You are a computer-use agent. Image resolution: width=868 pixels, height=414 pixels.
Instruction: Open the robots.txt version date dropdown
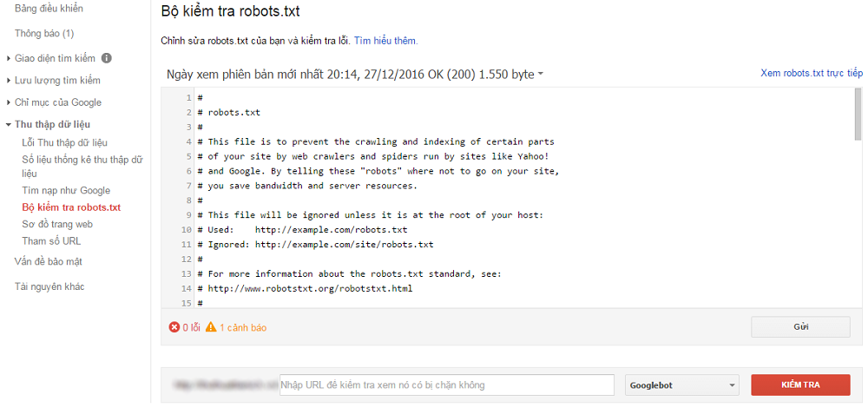click(x=540, y=75)
